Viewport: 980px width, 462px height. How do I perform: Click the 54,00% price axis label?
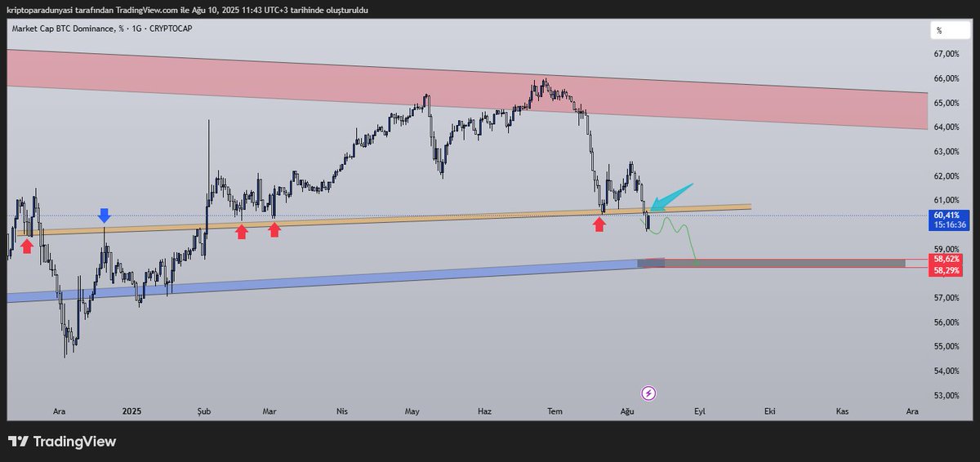[x=947, y=371]
